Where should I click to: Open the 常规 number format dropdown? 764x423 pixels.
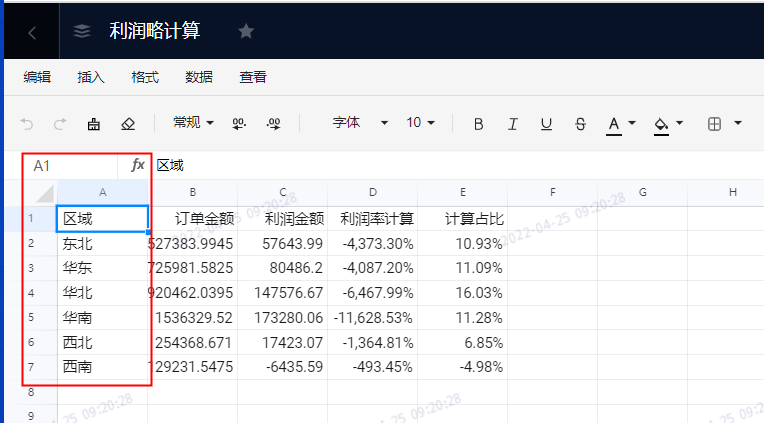click(193, 123)
